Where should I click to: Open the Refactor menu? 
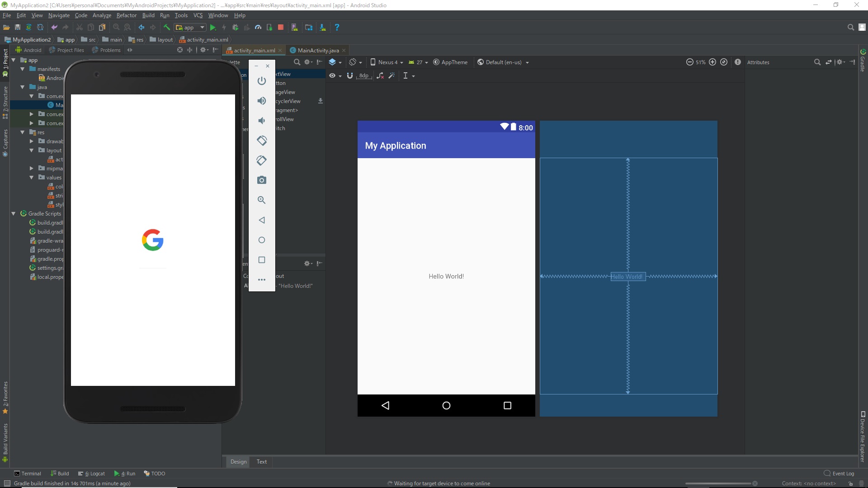pos(127,15)
